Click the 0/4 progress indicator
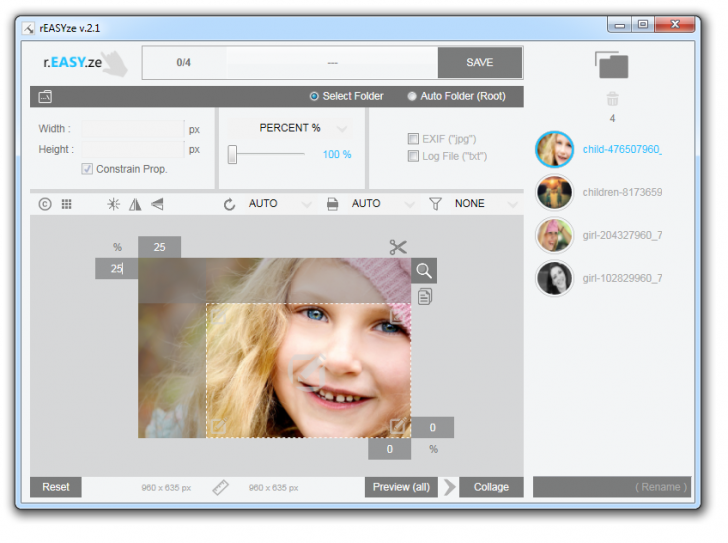This screenshot has width=728, height=543. click(x=183, y=63)
